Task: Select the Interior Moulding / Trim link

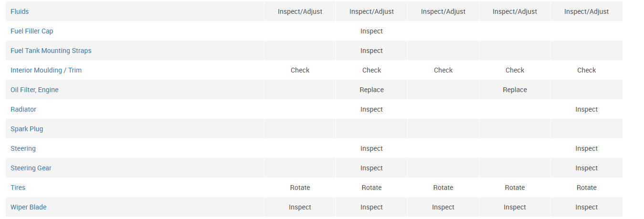Action: [x=46, y=70]
